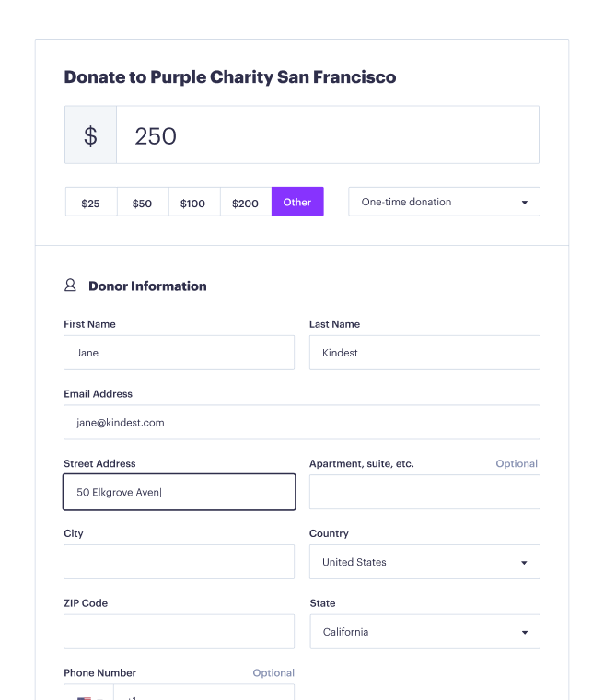Click the Apartment, suite, etc. field

click(x=424, y=492)
